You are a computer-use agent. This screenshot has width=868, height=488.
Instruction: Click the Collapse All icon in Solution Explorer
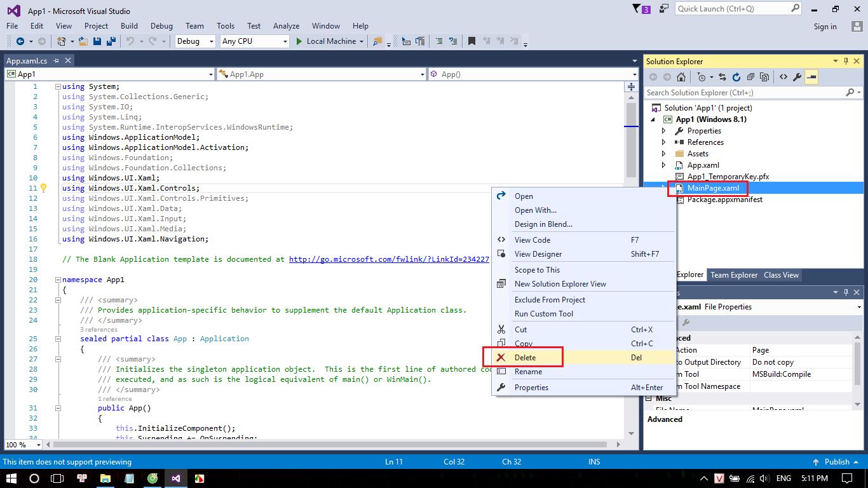(x=750, y=77)
